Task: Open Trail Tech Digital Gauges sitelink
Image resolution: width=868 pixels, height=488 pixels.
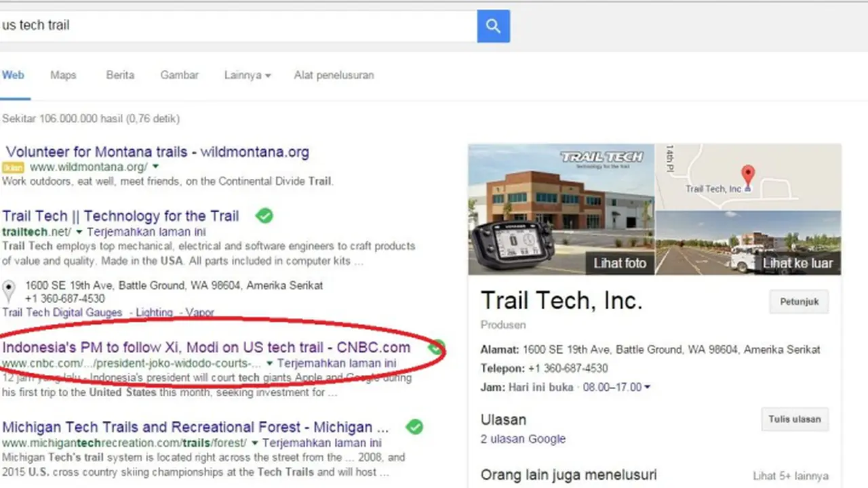Action: pos(62,312)
